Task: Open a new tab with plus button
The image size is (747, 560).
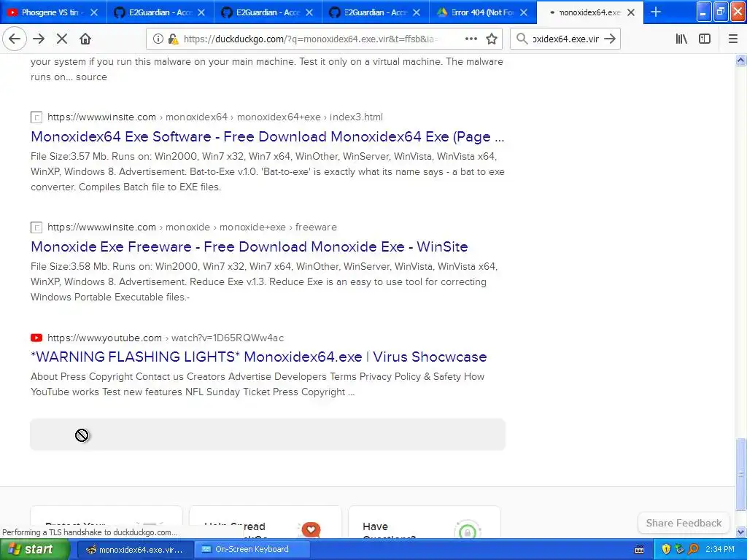Action: 656,12
